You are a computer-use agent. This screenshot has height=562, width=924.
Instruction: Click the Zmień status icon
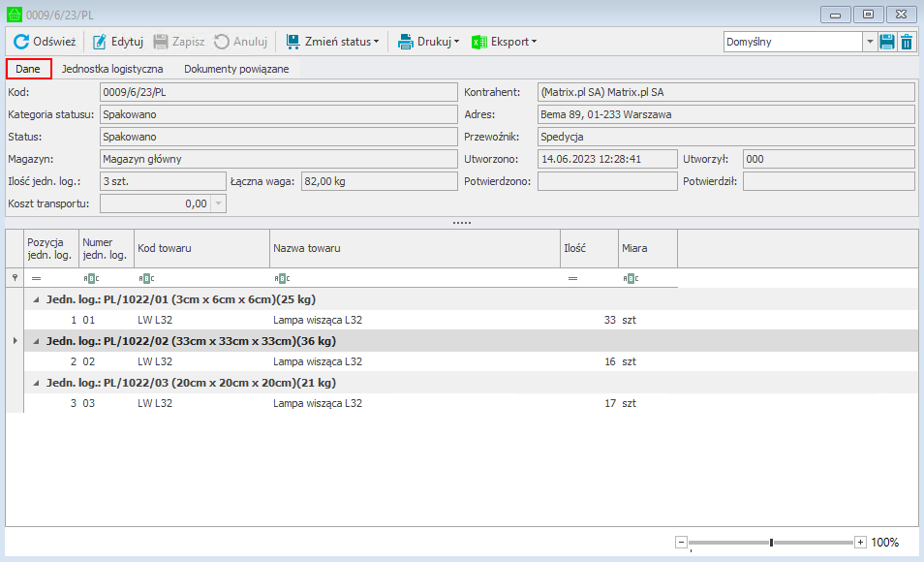point(293,42)
